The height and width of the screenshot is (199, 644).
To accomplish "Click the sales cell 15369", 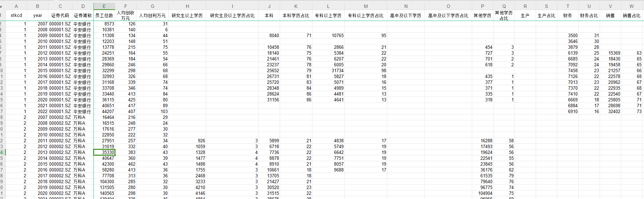I will [x=610, y=53].
